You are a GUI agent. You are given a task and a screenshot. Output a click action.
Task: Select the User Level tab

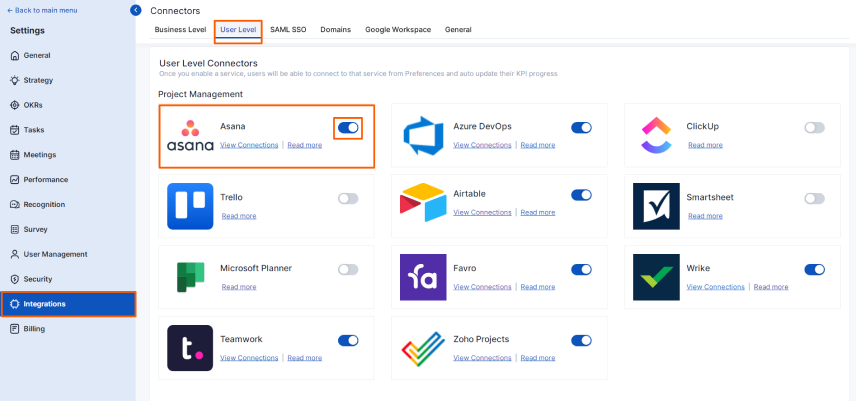pos(238,29)
